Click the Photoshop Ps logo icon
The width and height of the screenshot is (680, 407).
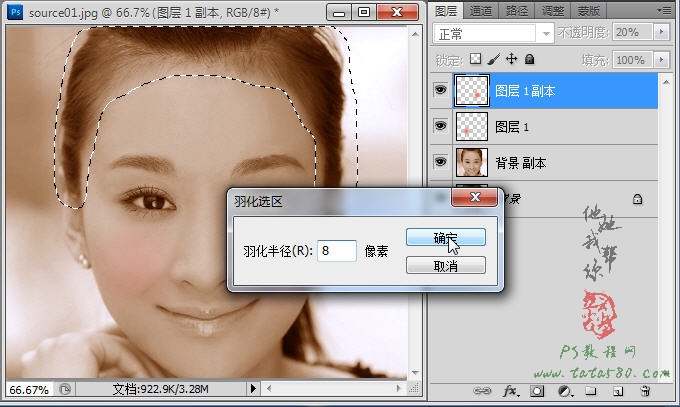coord(16,12)
